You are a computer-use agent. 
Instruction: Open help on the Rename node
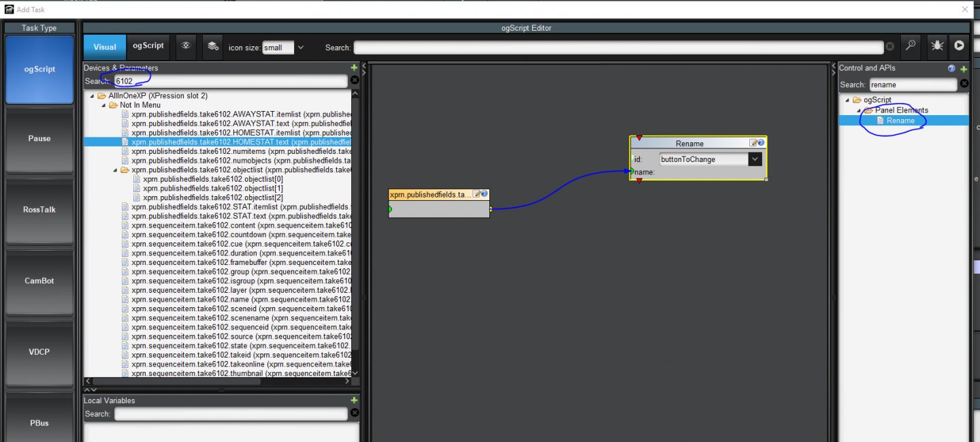pyautogui.click(x=761, y=143)
